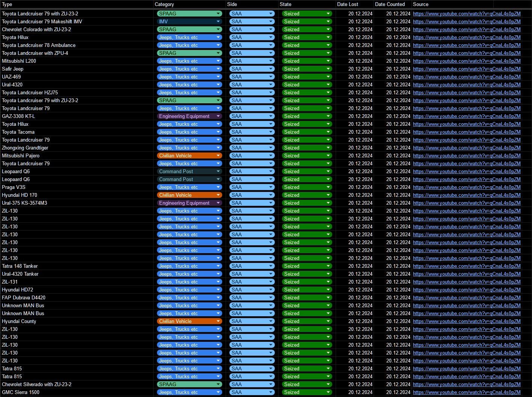Open SPAAG category dropdown for Chevrolet Colorado row
The height and width of the screenshot is (397, 532).
pos(190,29)
